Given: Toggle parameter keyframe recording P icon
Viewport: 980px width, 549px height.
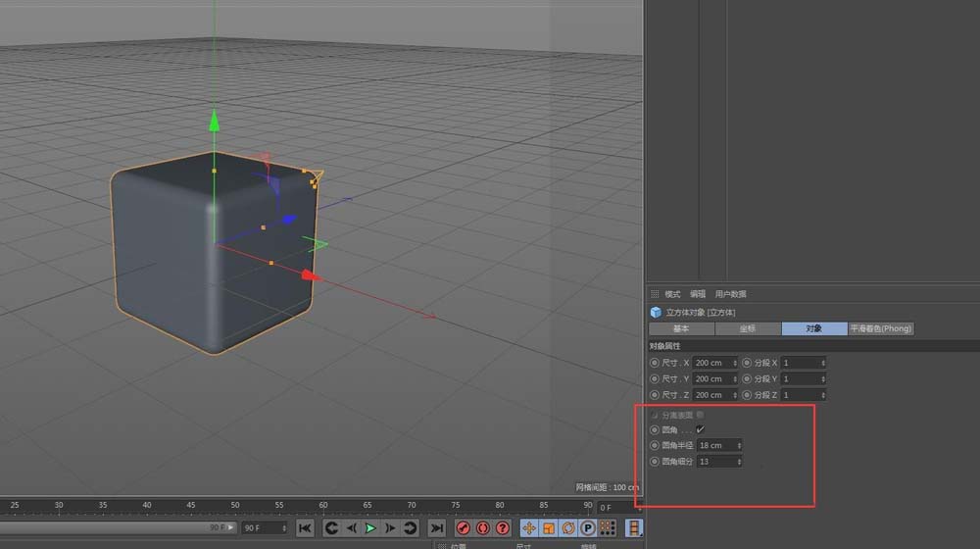Looking at the screenshot, I should tap(587, 528).
